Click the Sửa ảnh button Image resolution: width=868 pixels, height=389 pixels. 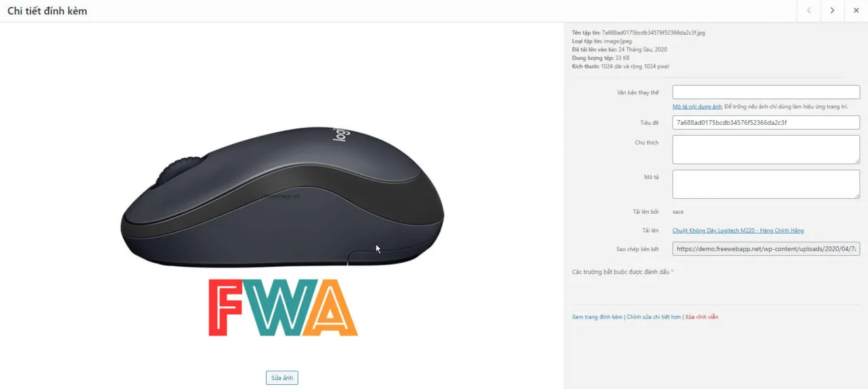(282, 378)
